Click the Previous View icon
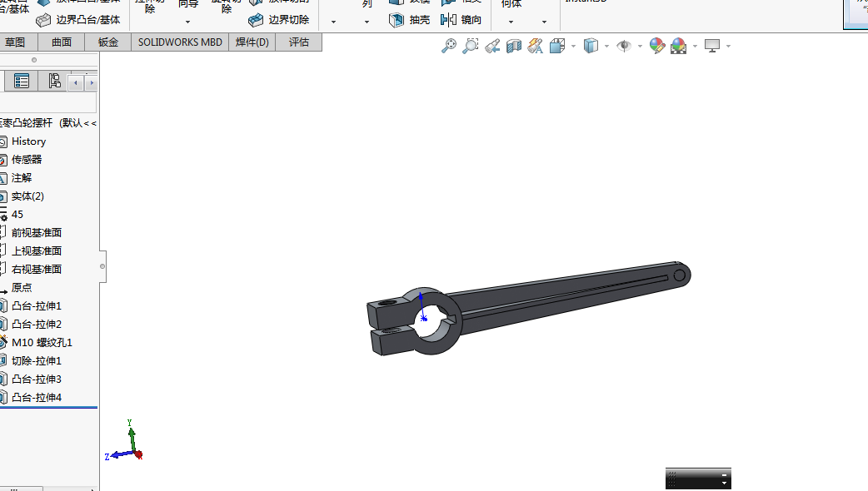Viewport: 868px width, 491px height. pyautogui.click(x=492, y=46)
